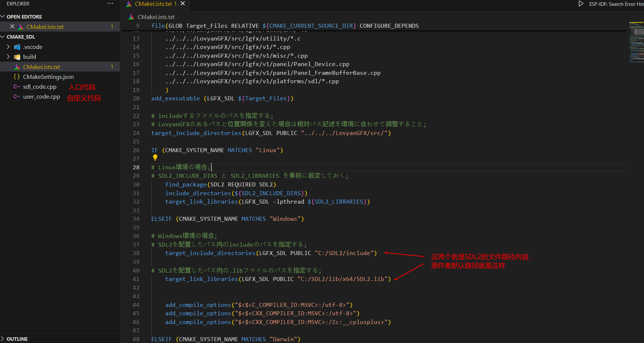
Task: Click line number 20 in the gutter
Action: coord(136,99)
